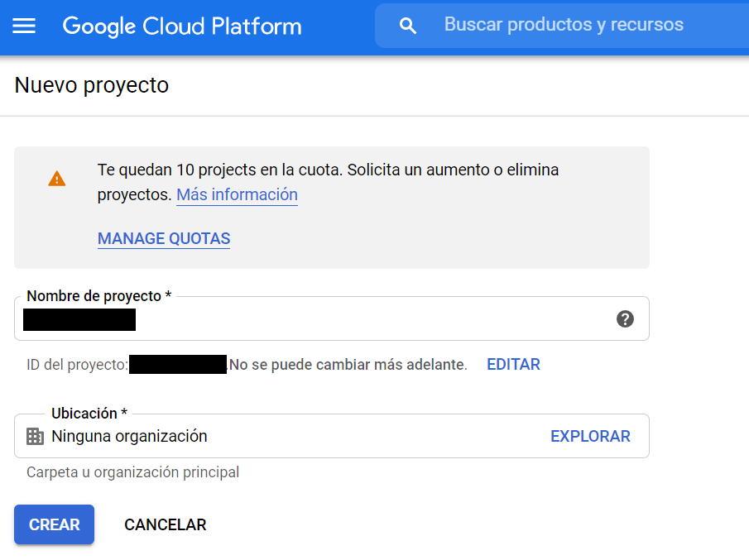Click the 'ID del proyecto:' label
This screenshot has width=749, height=560.
pyautogui.click(x=78, y=365)
